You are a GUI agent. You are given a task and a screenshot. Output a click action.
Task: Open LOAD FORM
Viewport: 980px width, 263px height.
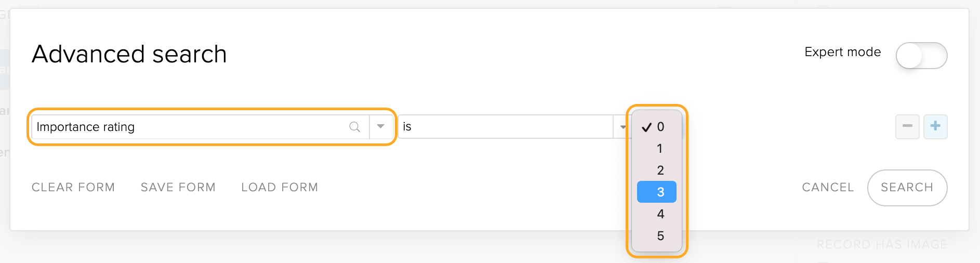[280, 187]
